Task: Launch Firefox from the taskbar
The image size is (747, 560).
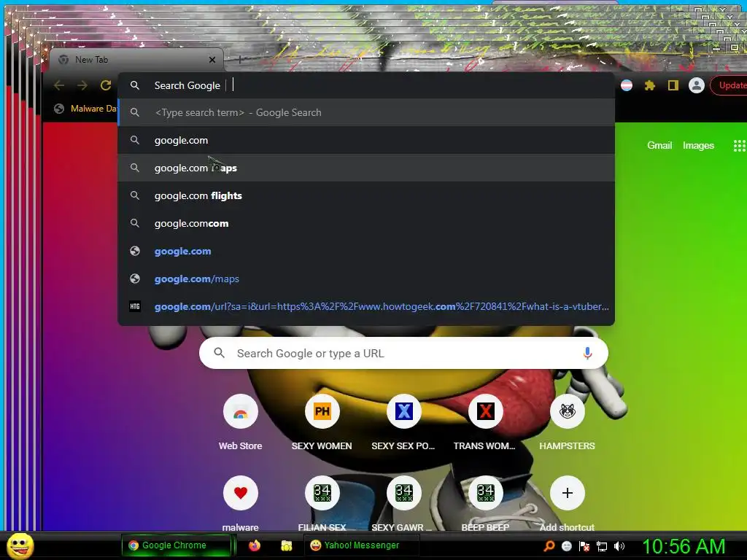Action: [255, 545]
